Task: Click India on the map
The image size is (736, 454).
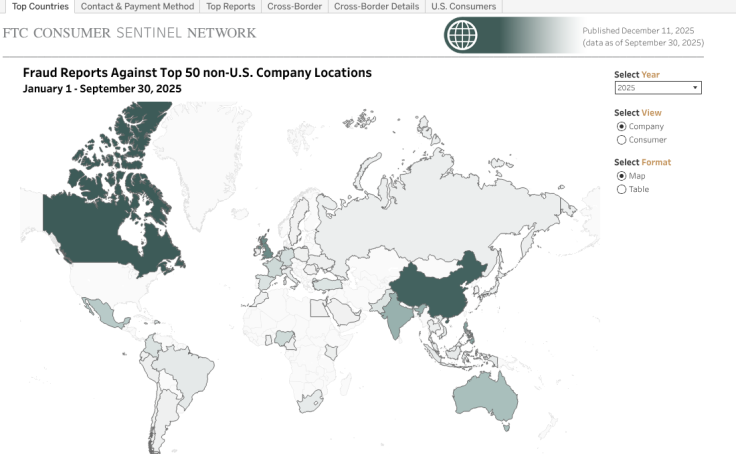Action: coord(398,315)
